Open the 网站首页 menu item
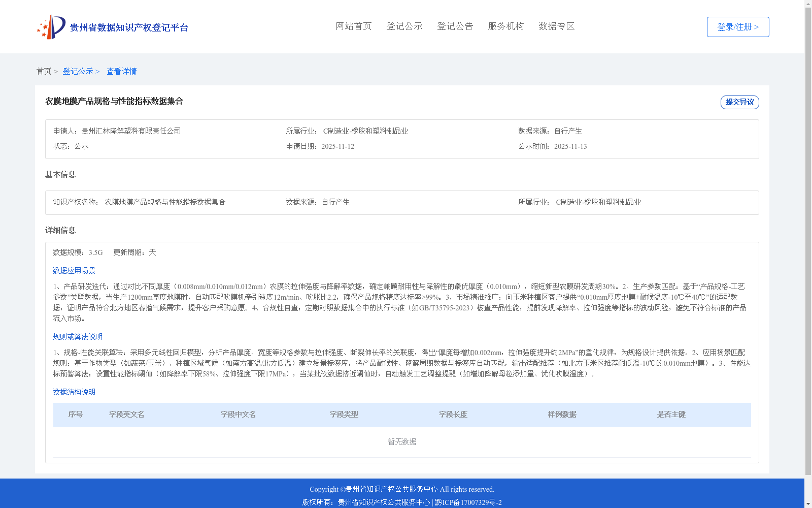 point(354,26)
